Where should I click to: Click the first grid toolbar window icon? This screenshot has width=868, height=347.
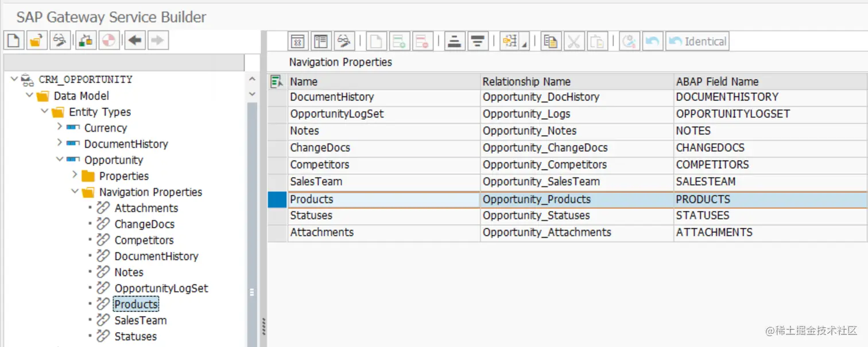point(298,41)
